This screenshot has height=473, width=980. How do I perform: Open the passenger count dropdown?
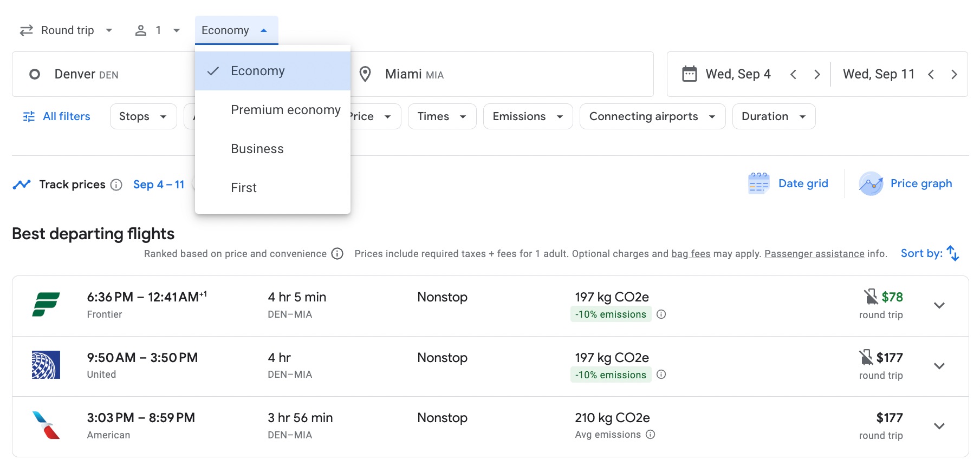point(157,30)
